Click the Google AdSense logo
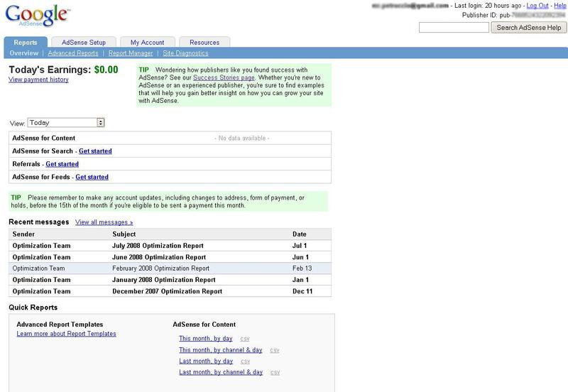Image resolution: width=568 pixels, height=392 pixels. [38, 16]
